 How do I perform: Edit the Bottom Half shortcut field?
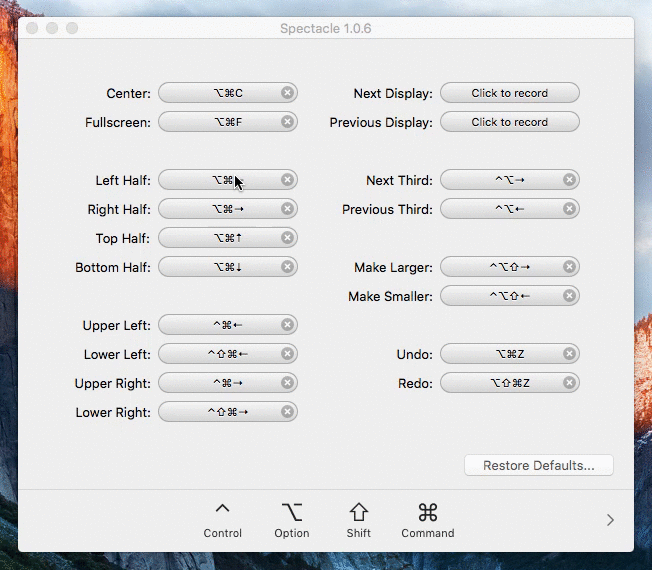tap(228, 267)
